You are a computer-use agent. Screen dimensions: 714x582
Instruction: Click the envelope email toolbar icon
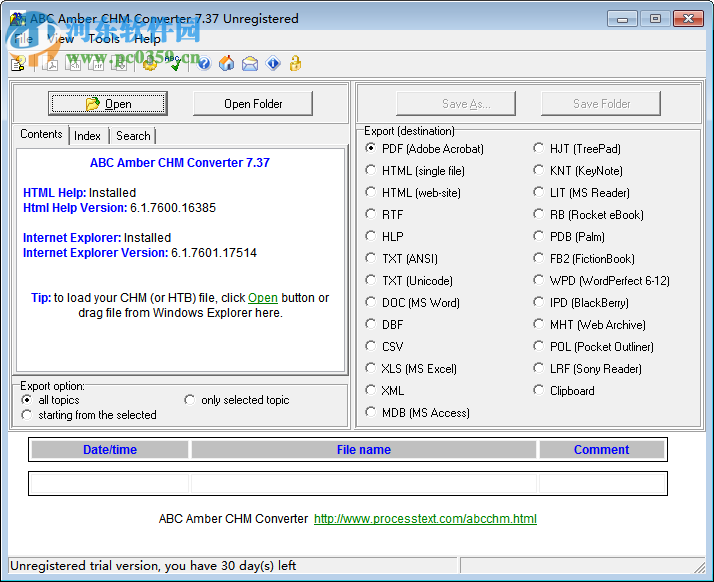point(250,64)
